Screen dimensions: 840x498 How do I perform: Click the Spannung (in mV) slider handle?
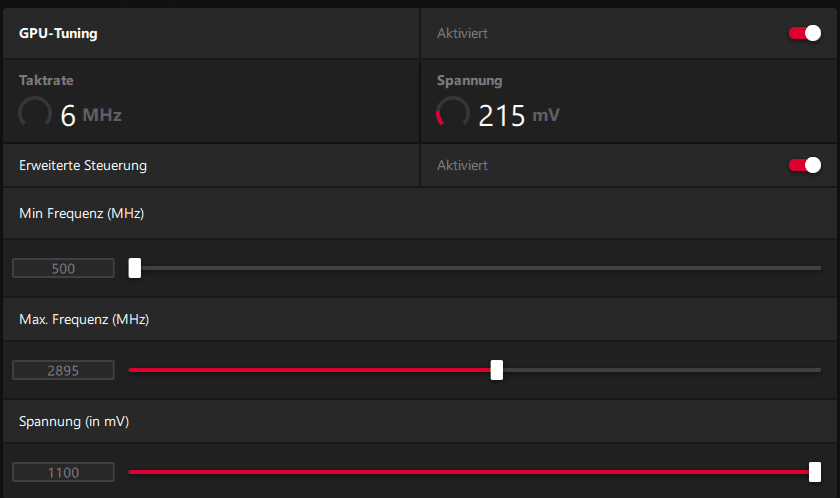coord(815,472)
